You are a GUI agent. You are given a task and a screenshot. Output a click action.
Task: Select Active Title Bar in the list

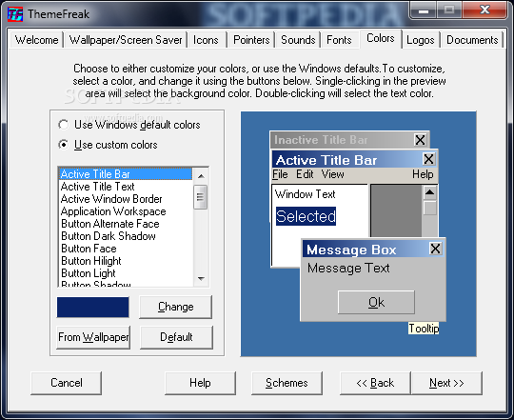[126, 173]
